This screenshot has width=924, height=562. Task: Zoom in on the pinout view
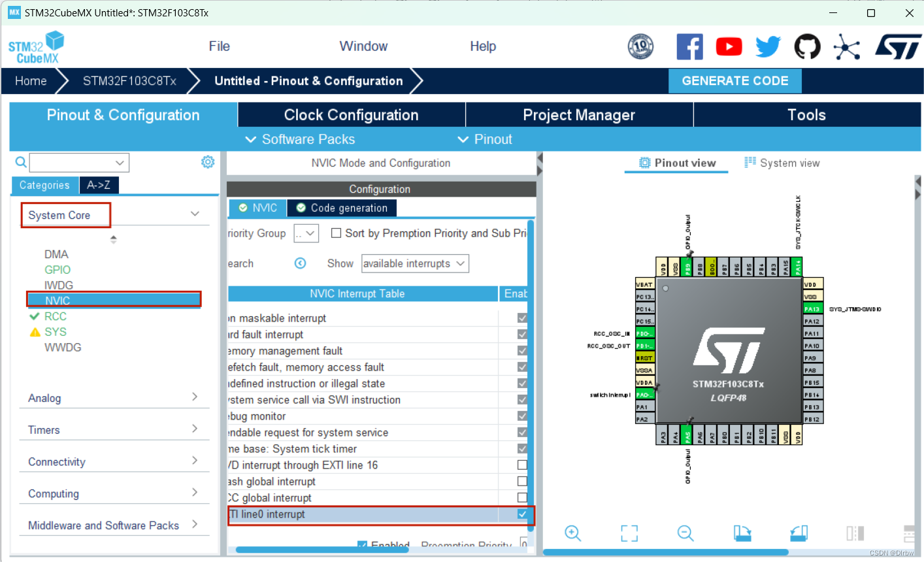point(573,533)
